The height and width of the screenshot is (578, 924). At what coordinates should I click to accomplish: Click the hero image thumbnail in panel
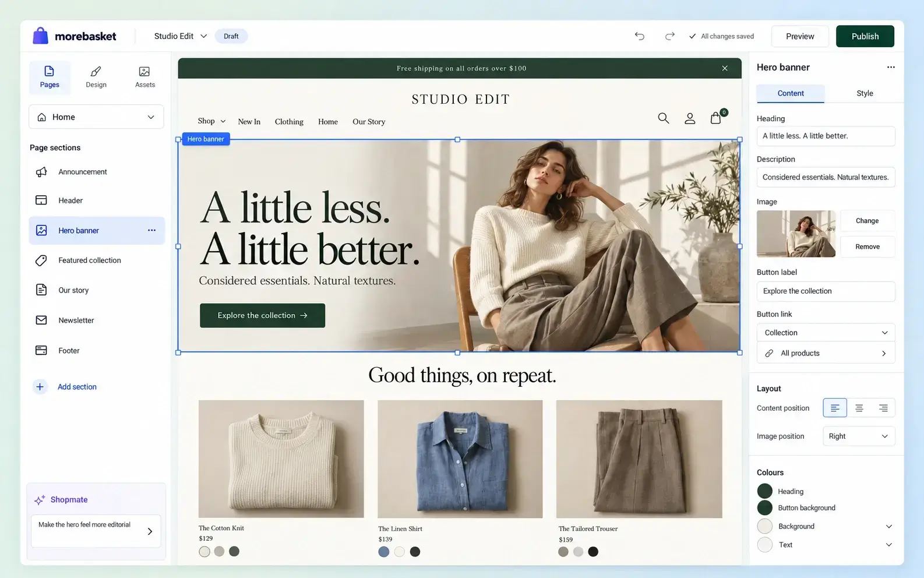796,234
